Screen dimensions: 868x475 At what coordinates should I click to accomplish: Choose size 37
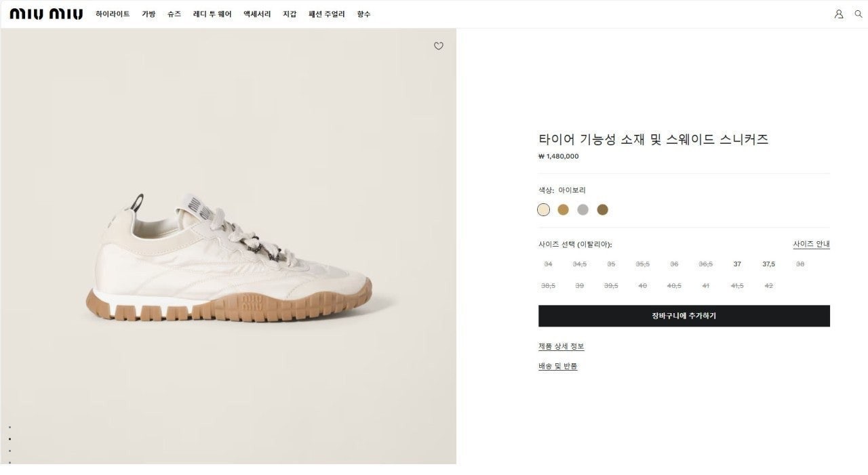pos(736,264)
